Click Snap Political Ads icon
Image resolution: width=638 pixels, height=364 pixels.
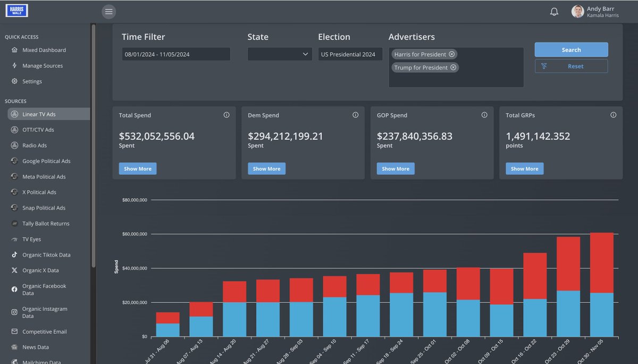[14, 208]
